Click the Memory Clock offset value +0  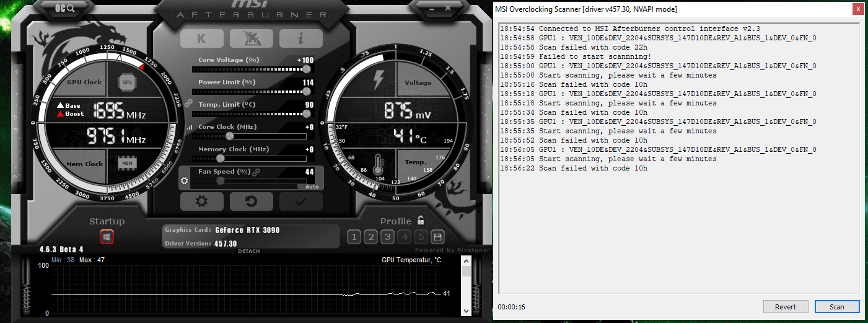pos(309,149)
